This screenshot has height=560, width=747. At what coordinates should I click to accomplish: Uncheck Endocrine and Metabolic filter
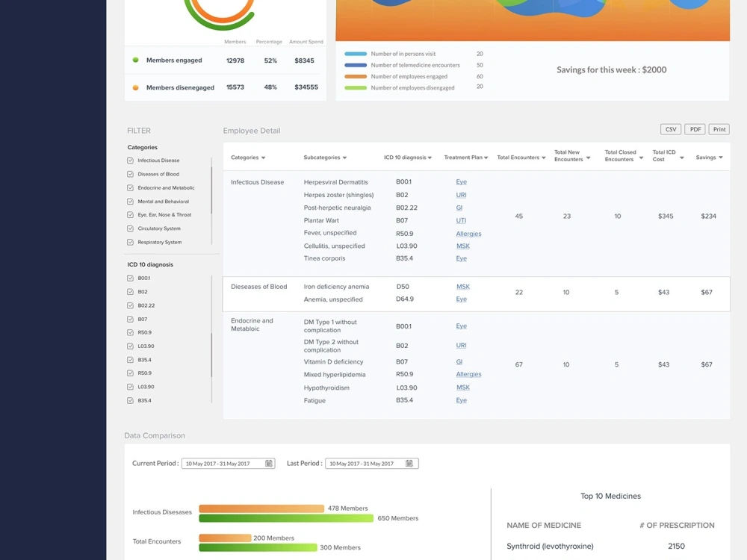130,187
